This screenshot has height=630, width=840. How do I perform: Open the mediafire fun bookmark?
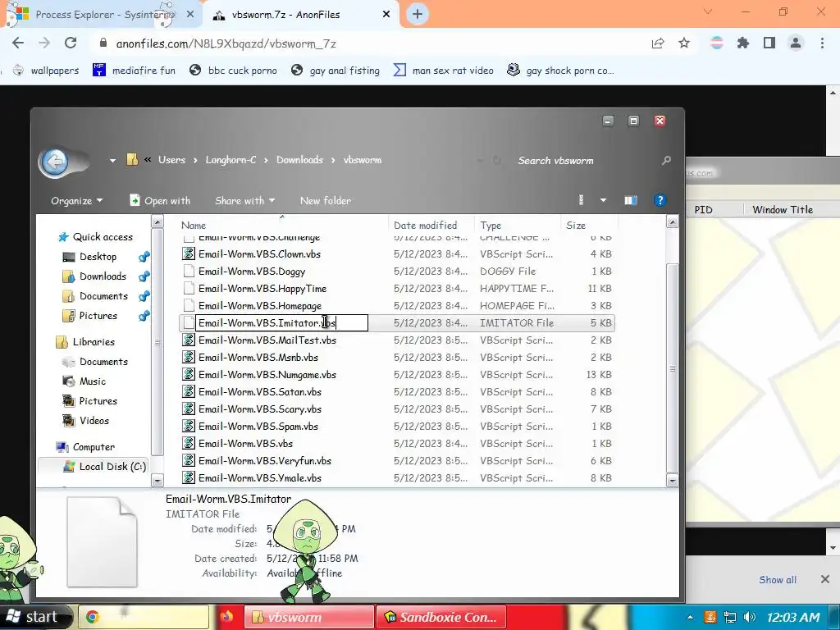click(134, 71)
